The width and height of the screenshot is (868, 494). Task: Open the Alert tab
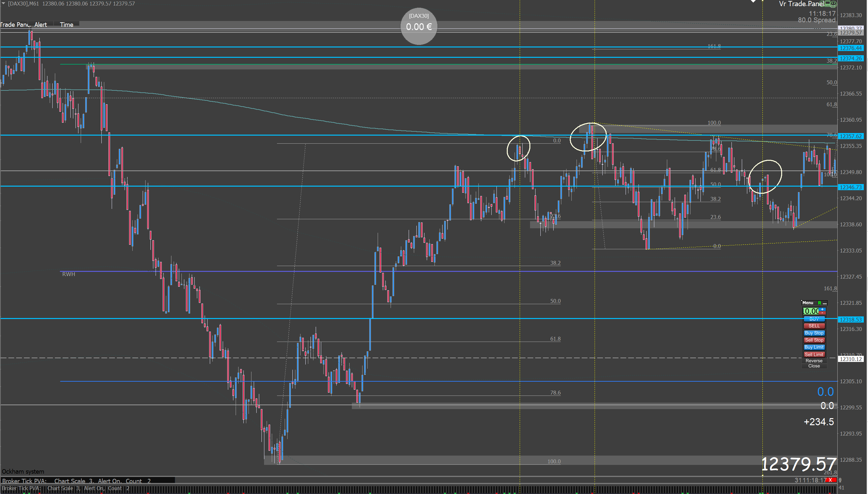point(41,25)
